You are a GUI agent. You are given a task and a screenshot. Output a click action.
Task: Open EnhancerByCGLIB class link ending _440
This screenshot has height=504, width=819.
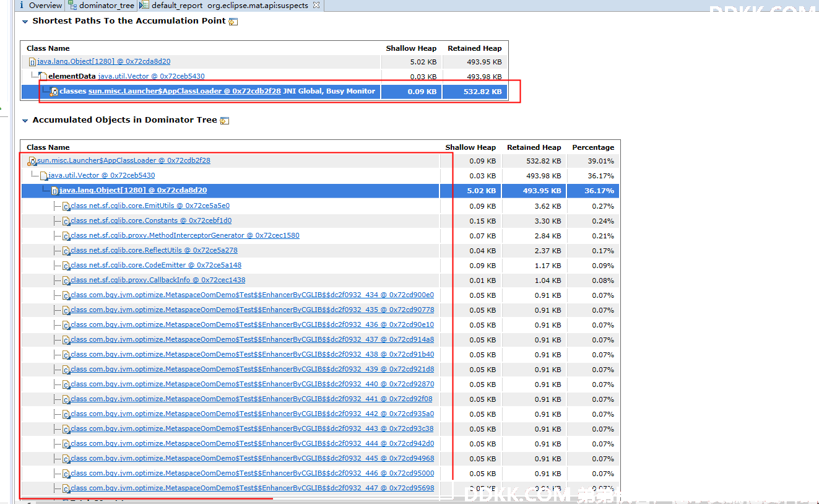click(x=252, y=384)
